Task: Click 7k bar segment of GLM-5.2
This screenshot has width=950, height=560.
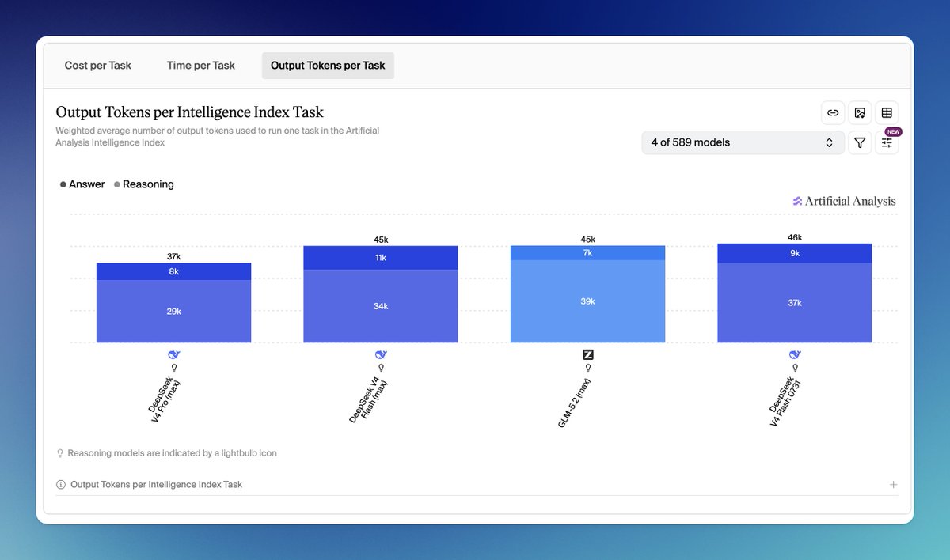Action: (x=588, y=253)
